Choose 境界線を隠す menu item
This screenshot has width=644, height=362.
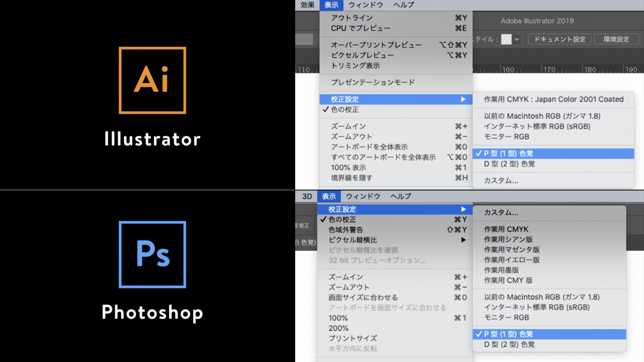396,178
